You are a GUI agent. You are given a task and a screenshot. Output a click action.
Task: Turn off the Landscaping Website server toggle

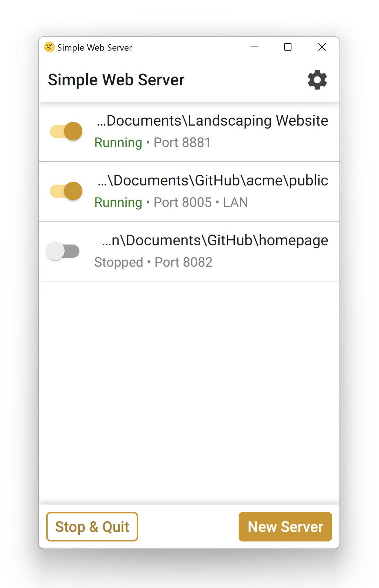click(x=66, y=131)
